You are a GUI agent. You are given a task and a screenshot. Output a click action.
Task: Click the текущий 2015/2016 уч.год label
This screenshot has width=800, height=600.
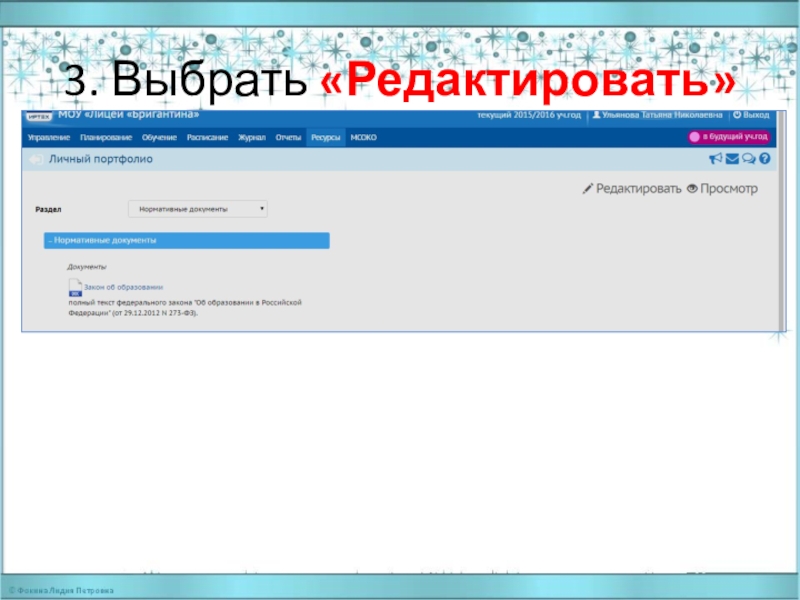coord(529,115)
